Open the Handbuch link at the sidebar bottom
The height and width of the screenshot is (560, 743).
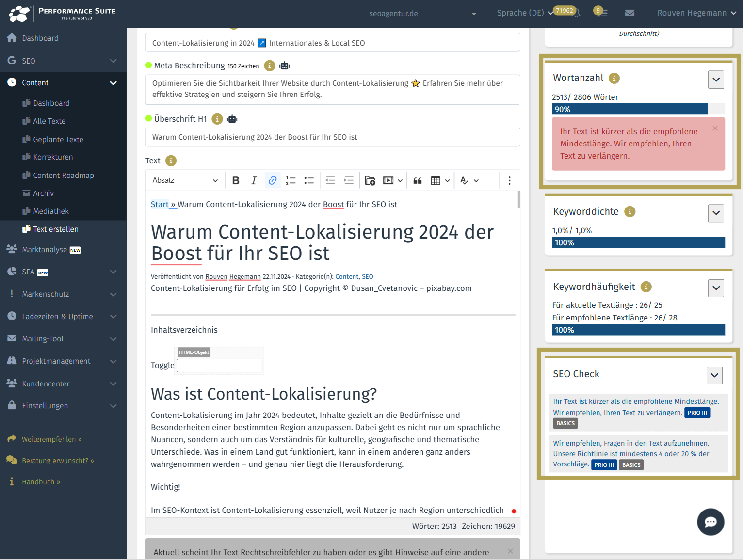pyautogui.click(x=41, y=481)
